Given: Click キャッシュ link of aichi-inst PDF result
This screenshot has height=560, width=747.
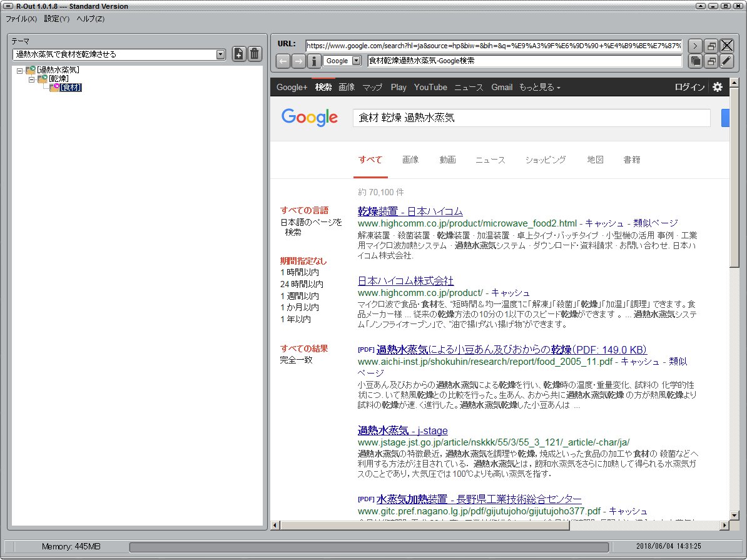Looking at the screenshot, I should 640,361.
